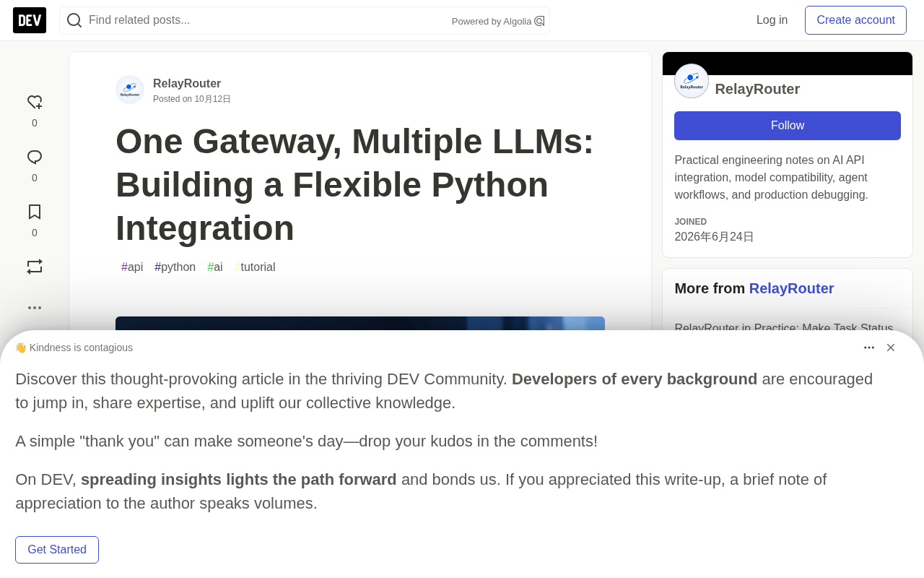924x578 pixels.
Task: Open the #api tag
Action: click(132, 267)
